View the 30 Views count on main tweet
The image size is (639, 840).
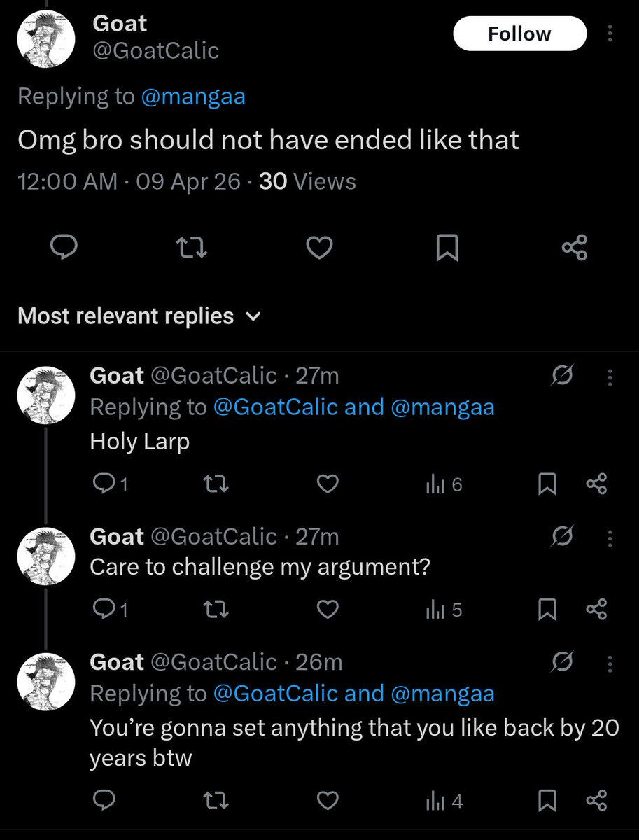click(x=307, y=181)
